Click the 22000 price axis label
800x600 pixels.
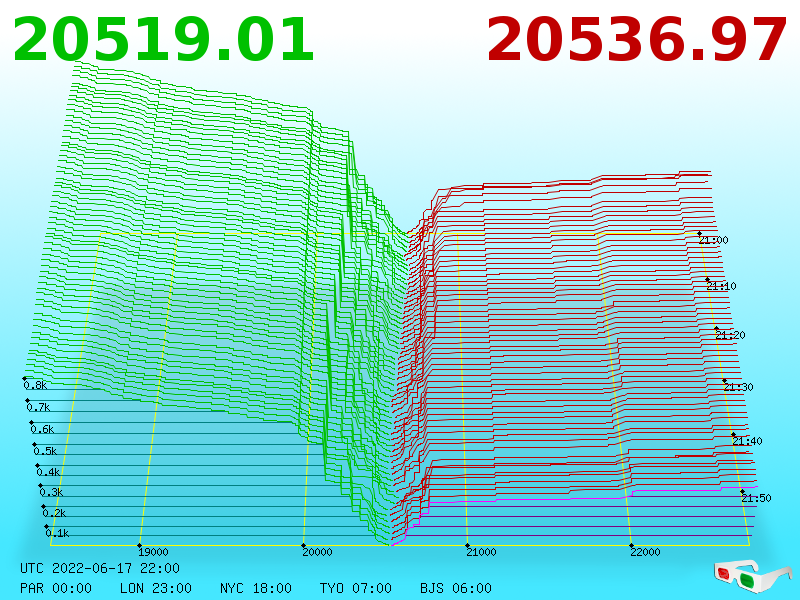[645, 552]
